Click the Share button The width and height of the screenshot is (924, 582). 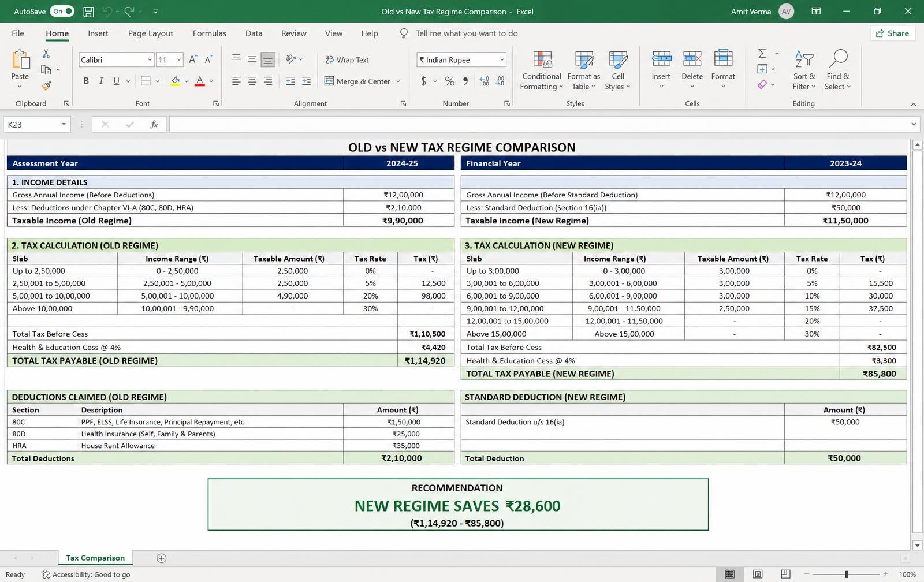[893, 33]
